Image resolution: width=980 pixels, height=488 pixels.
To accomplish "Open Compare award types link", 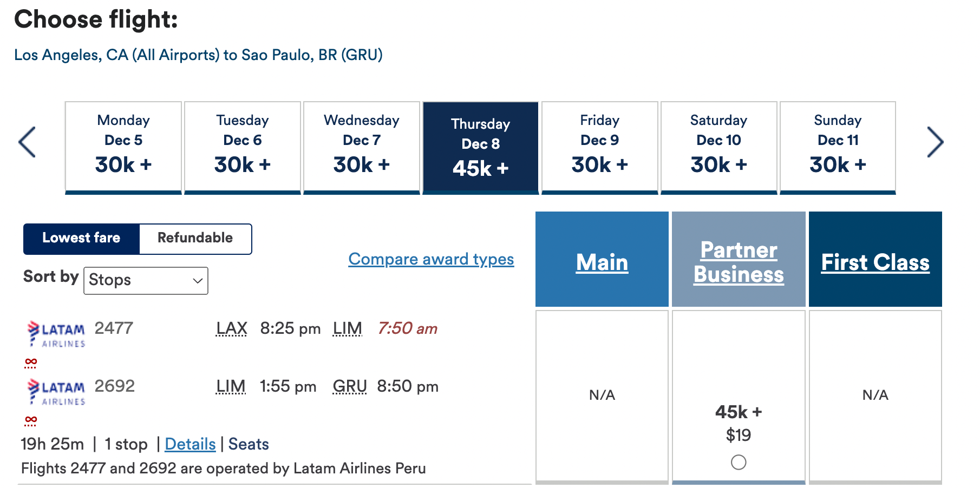I will (x=431, y=259).
